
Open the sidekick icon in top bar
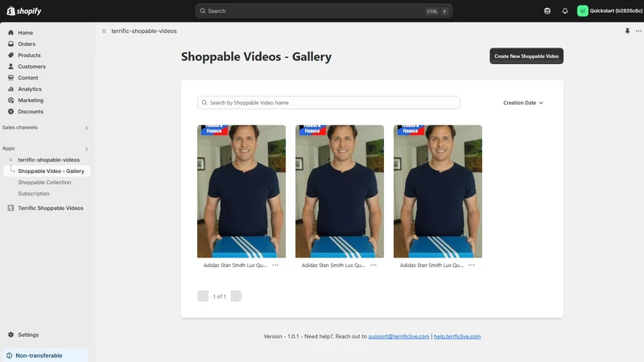point(547,11)
